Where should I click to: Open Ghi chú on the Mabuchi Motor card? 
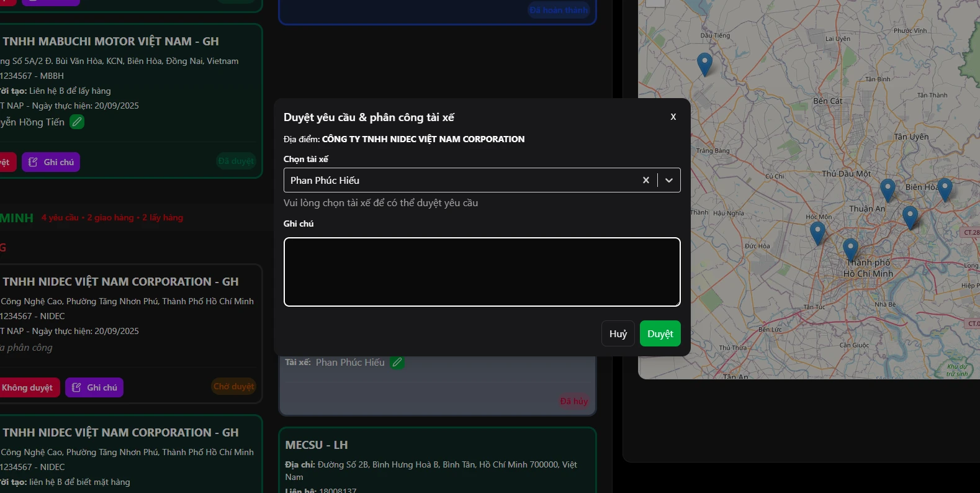(51, 162)
